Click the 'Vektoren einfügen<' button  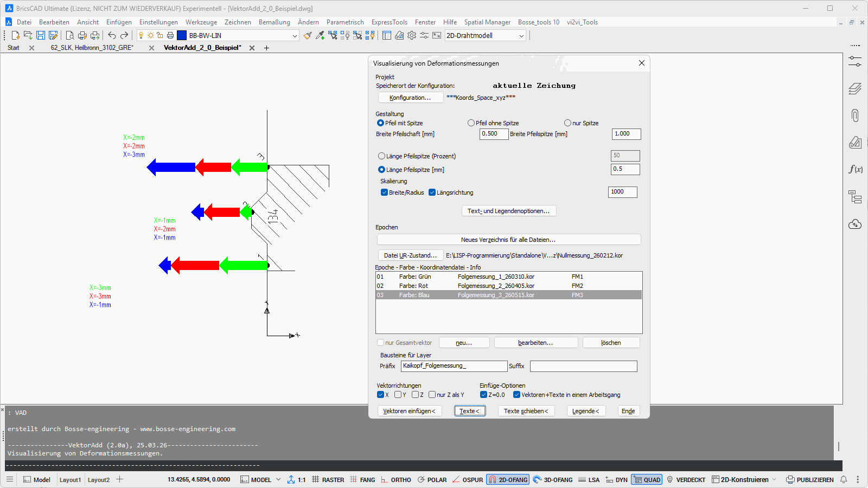click(409, 411)
